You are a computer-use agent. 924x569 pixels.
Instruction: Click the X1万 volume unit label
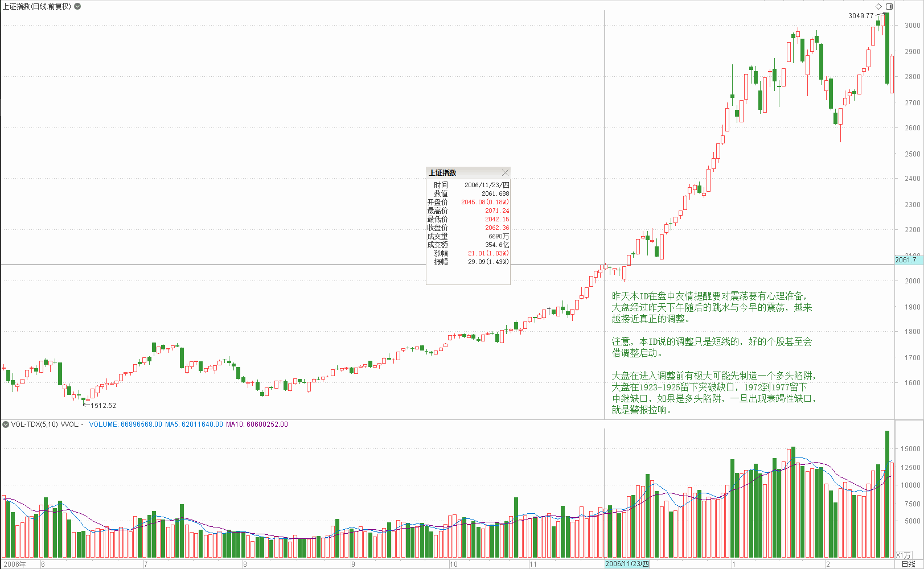pyautogui.click(x=903, y=555)
